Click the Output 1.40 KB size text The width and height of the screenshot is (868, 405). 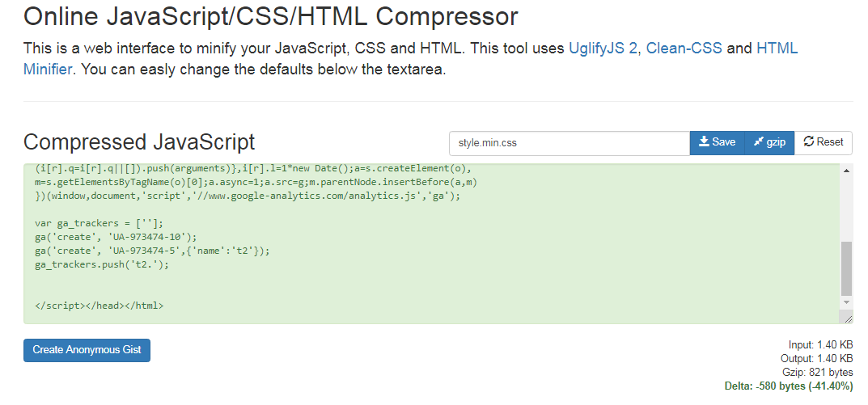817,359
